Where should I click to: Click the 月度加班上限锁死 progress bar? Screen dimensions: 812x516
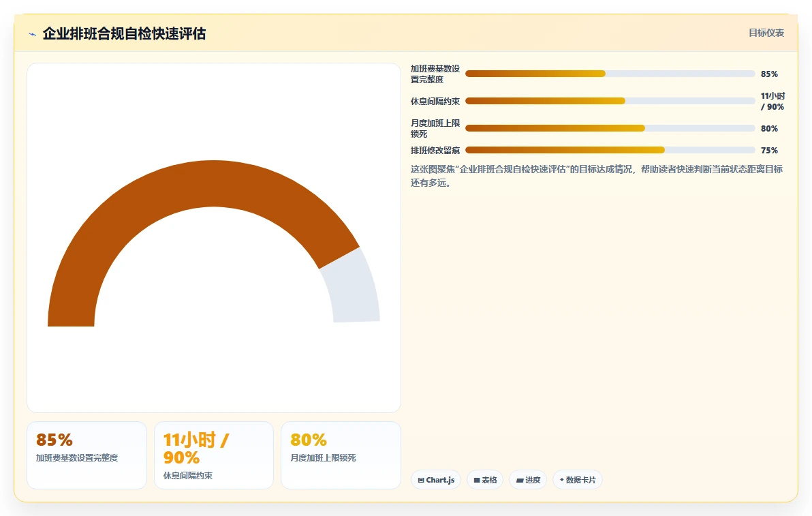610,128
